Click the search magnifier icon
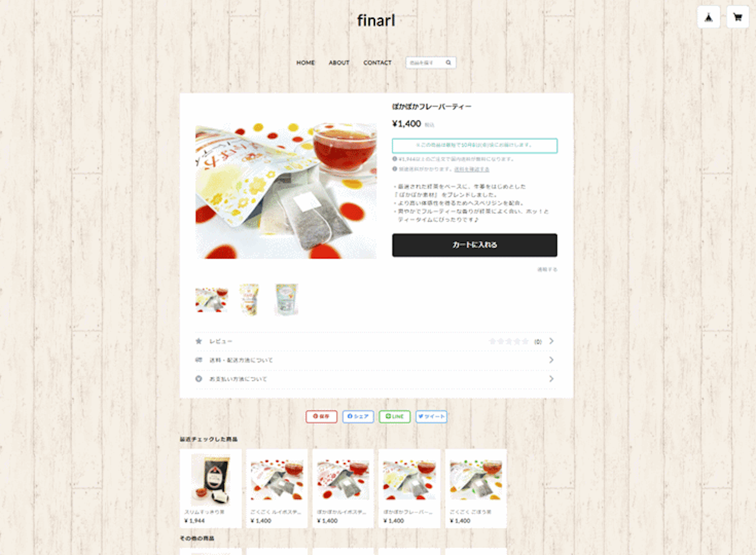756x555 pixels. pos(448,63)
